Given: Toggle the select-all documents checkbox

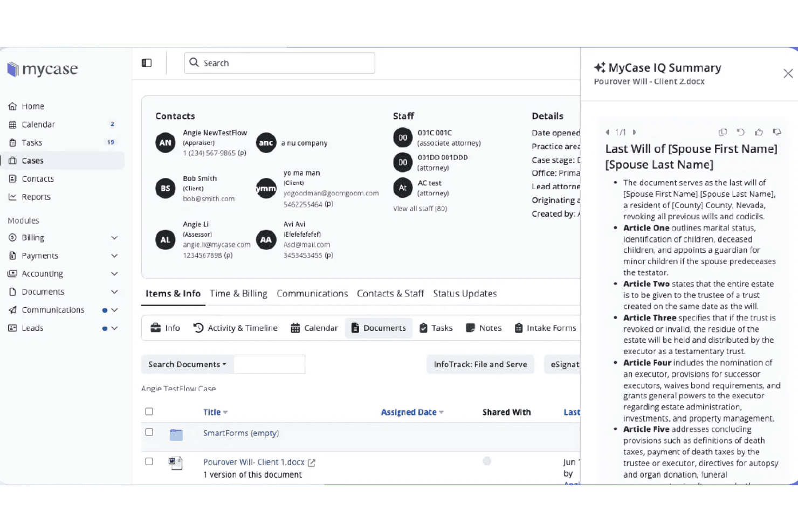Looking at the screenshot, I should point(149,412).
